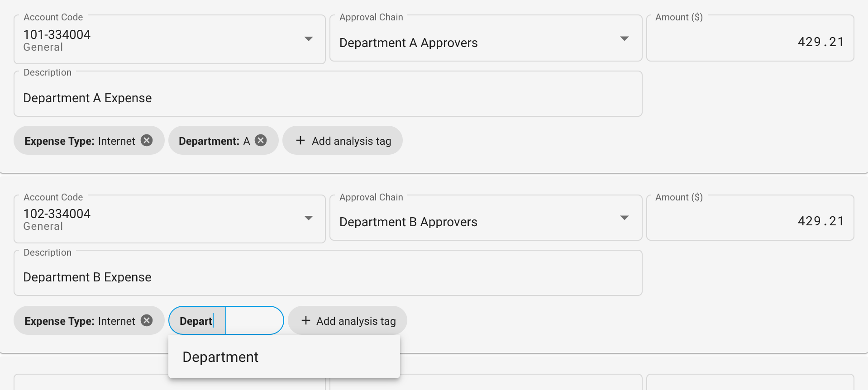This screenshot has width=868, height=390.
Task: Edit the Department B Expense description
Action: coord(328,273)
